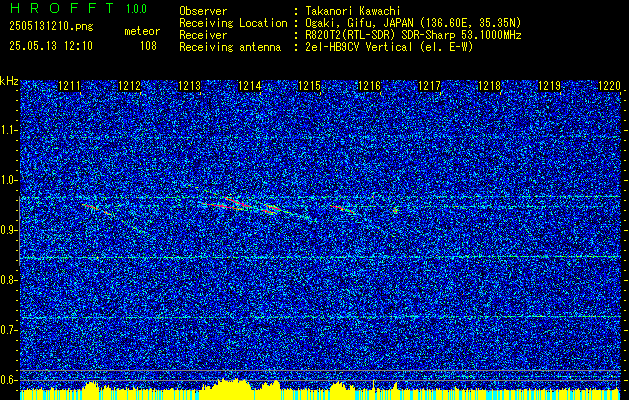629x400 pixels.
Task: Click time marker 1220
Action: point(609,86)
